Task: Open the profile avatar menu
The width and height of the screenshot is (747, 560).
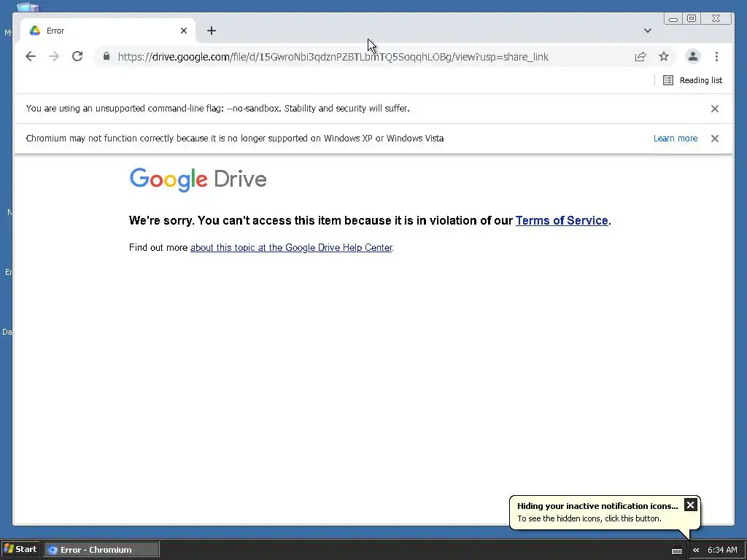Action: click(693, 56)
